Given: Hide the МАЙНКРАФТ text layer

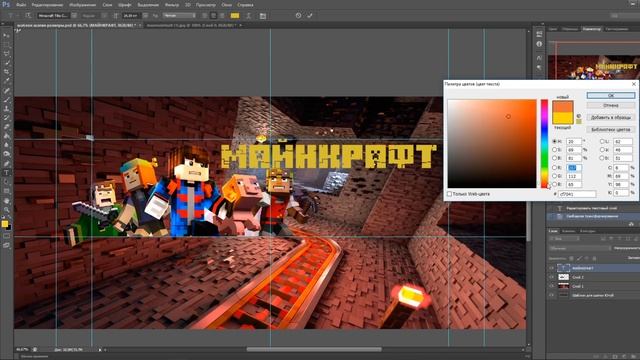Looking at the screenshot, I should 551,268.
